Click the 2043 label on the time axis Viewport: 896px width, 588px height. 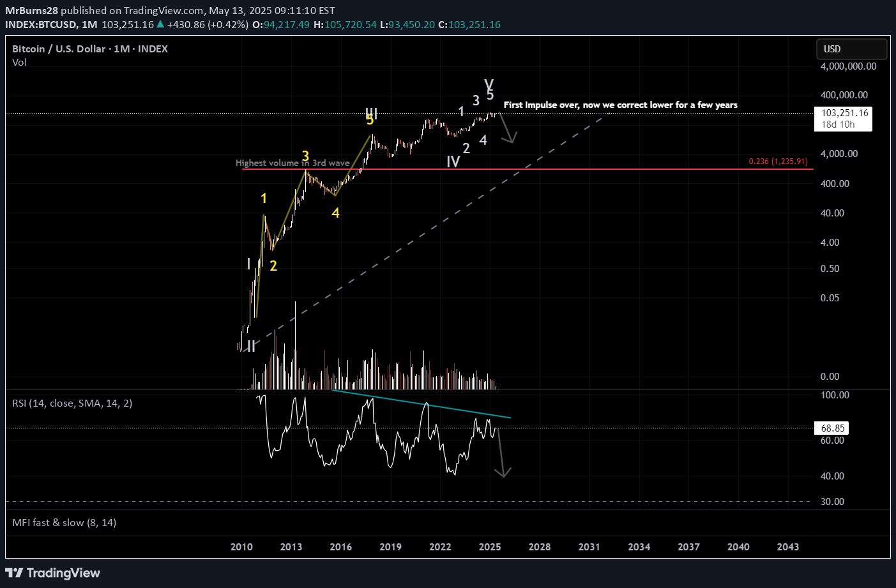coord(788,547)
